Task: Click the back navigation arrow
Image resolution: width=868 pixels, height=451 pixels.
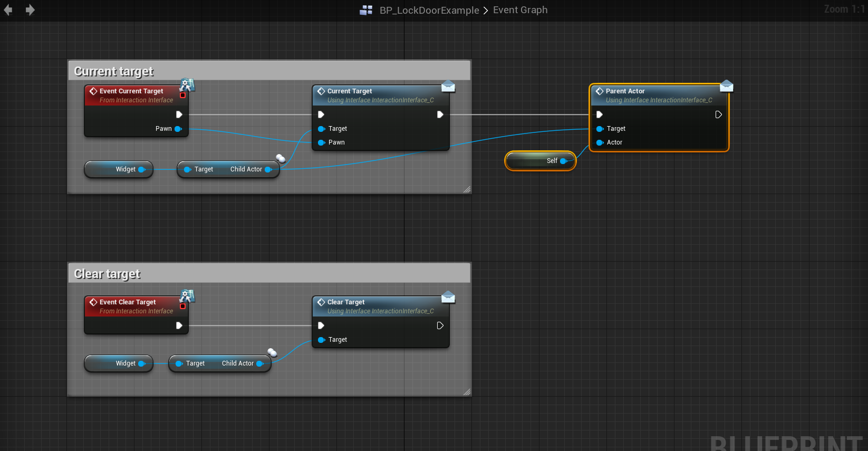Action: [x=8, y=10]
